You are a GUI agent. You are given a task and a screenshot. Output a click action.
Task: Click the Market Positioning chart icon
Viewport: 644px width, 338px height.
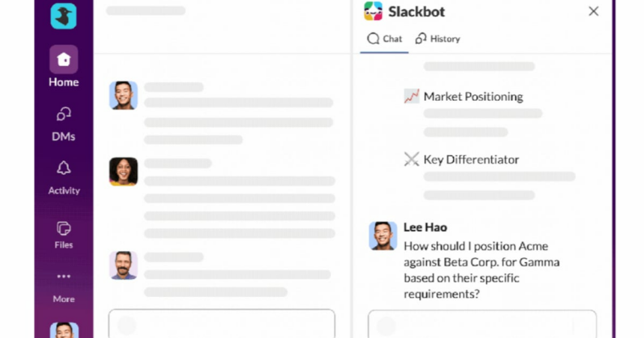point(412,96)
